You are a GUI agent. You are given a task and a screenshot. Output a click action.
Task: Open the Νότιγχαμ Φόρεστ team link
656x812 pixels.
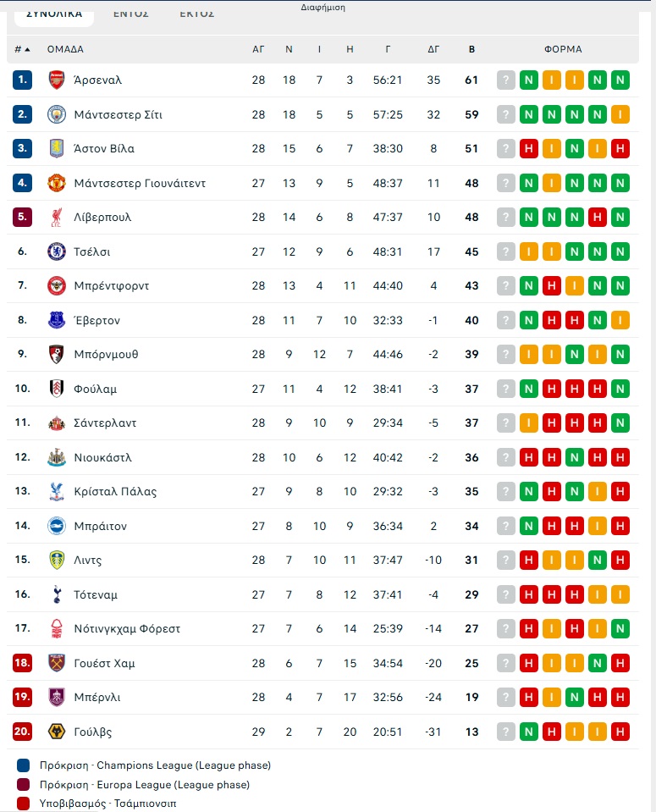127,629
